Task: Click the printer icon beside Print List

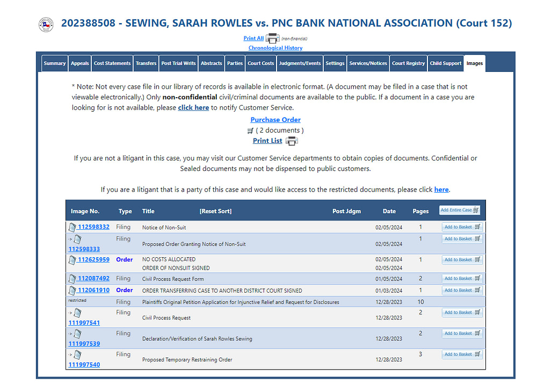Action: 292,141
